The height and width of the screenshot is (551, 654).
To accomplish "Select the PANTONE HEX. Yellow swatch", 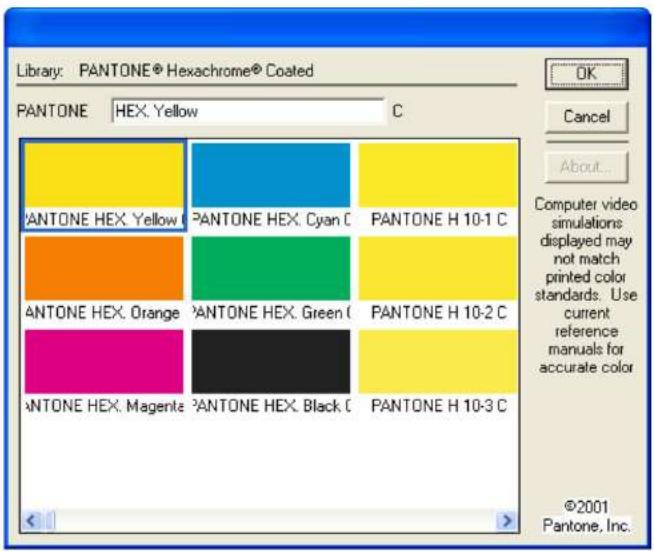I will pos(104,186).
